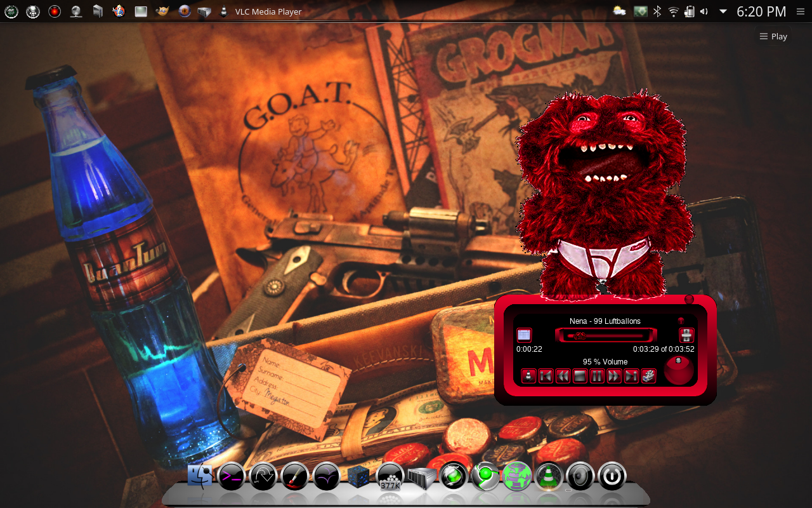Open the Play menu button at top right
The width and height of the screenshot is (812, 508).
pos(773,36)
